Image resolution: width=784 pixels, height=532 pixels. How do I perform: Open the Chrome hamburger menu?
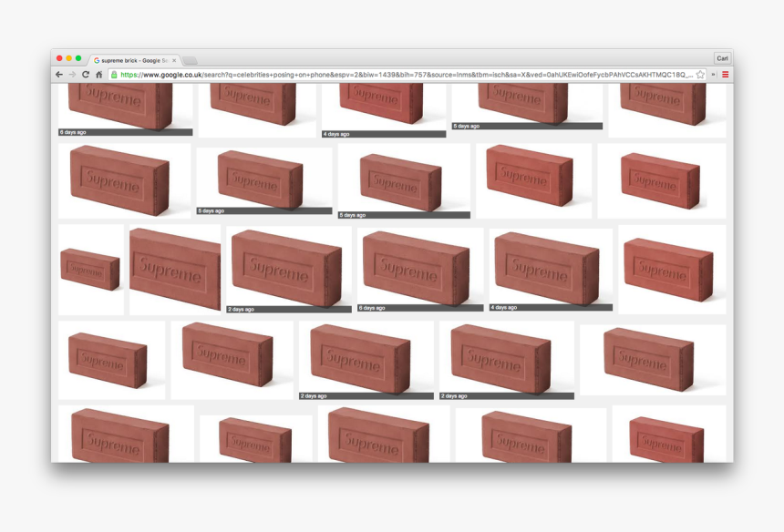(x=725, y=75)
